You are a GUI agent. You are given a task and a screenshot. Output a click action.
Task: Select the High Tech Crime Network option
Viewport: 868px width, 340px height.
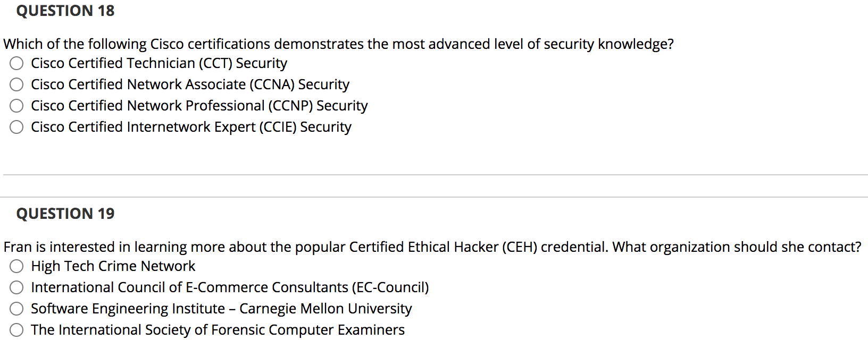tap(16, 266)
